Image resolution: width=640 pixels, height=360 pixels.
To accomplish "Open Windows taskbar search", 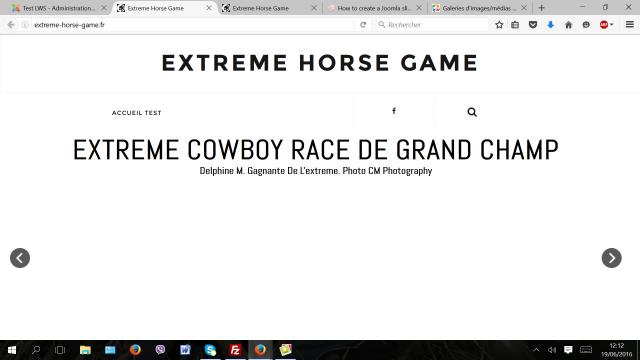I will 36,350.
